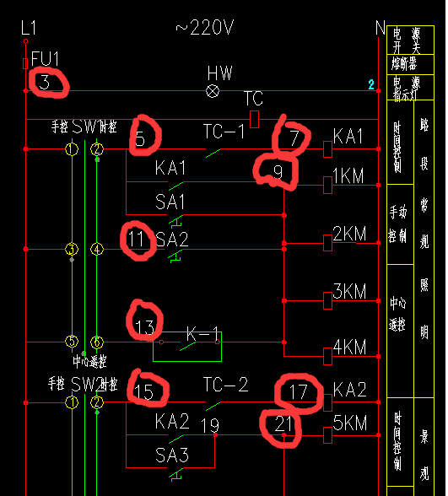Screen dimensions: 448x496
Task: Click the SA1 manual switch contact
Action: tap(175, 220)
